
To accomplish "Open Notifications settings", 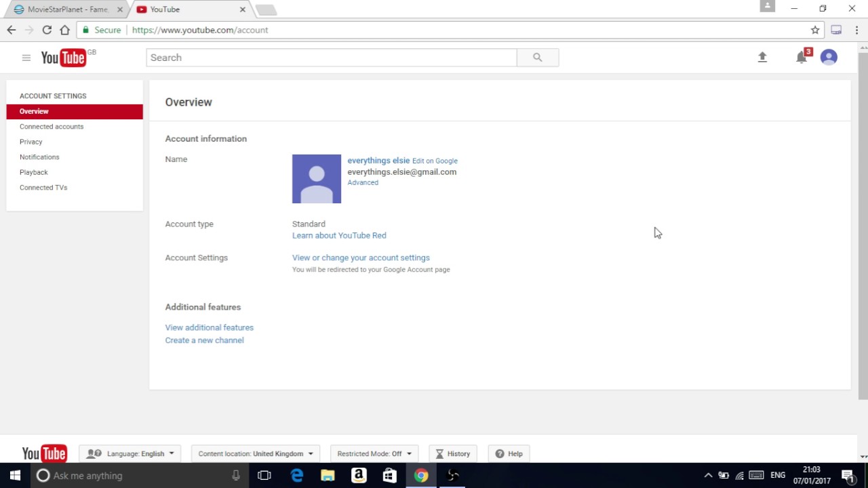I will 39,157.
